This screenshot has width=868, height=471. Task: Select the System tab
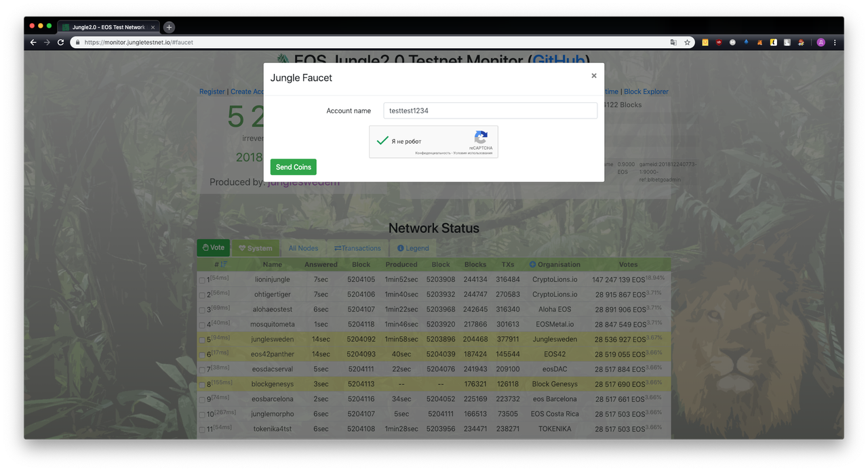256,248
